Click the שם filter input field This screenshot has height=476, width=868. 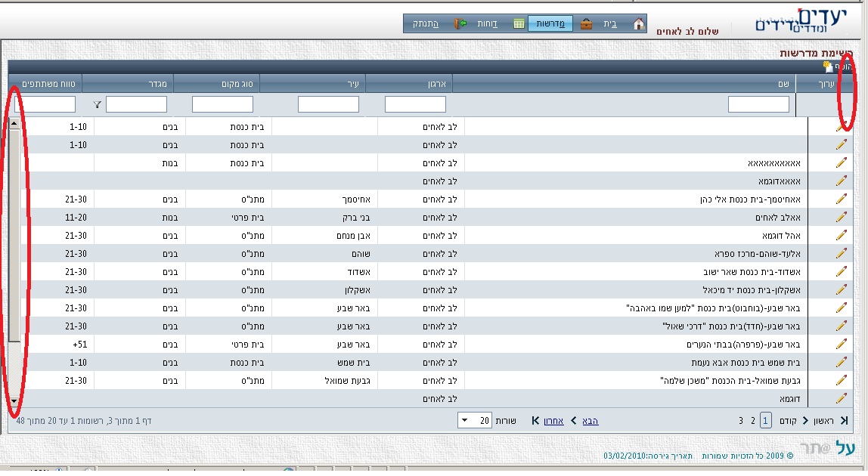[x=758, y=104]
